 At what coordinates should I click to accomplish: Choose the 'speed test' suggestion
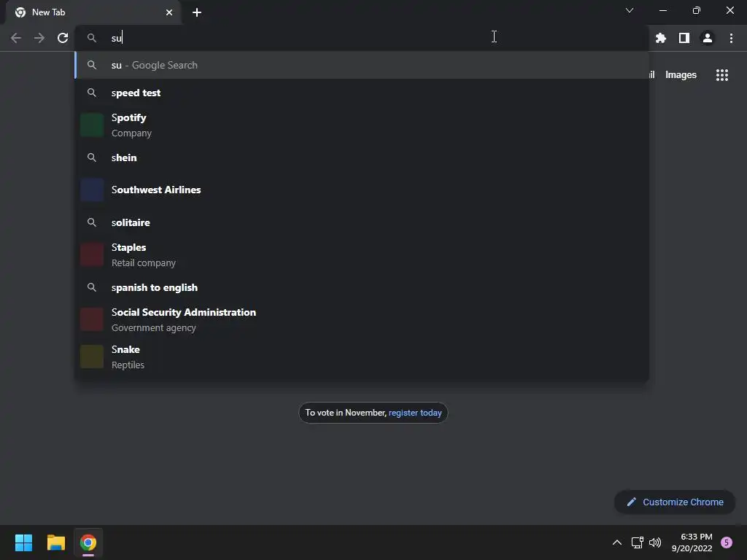click(x=362, y=93)
